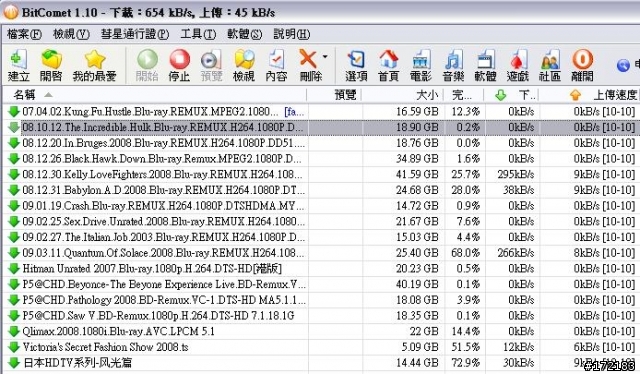Select the Pathology 2008 BD-Remux row
Image resolution: width=640 pixels, height=374 pixels.
coord(321,300)
